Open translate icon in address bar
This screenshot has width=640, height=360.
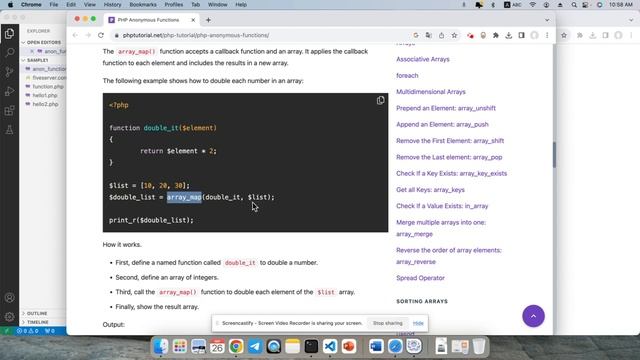point(429,36)
